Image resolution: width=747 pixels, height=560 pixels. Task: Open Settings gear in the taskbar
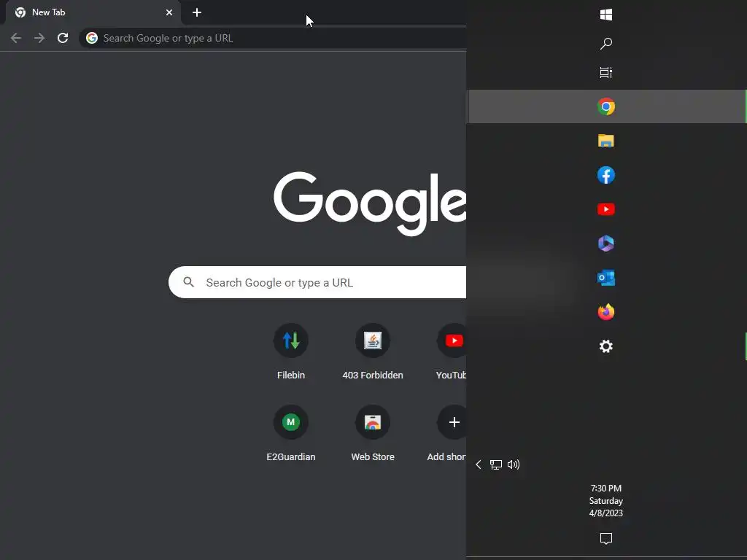606,346
